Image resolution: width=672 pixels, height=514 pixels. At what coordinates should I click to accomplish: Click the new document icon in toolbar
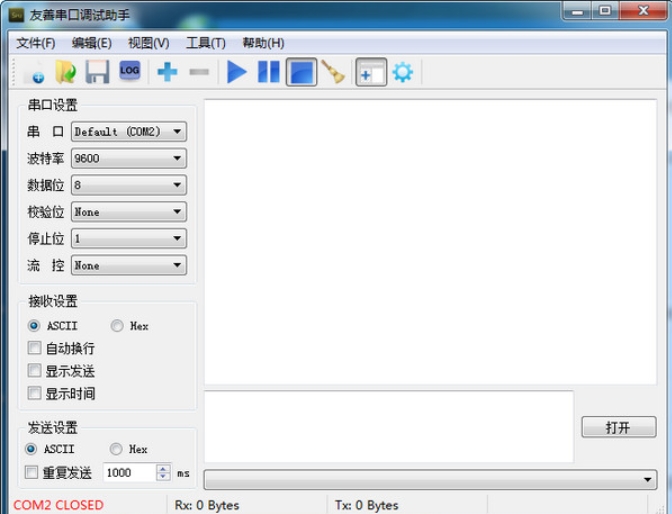pos(33,72)
